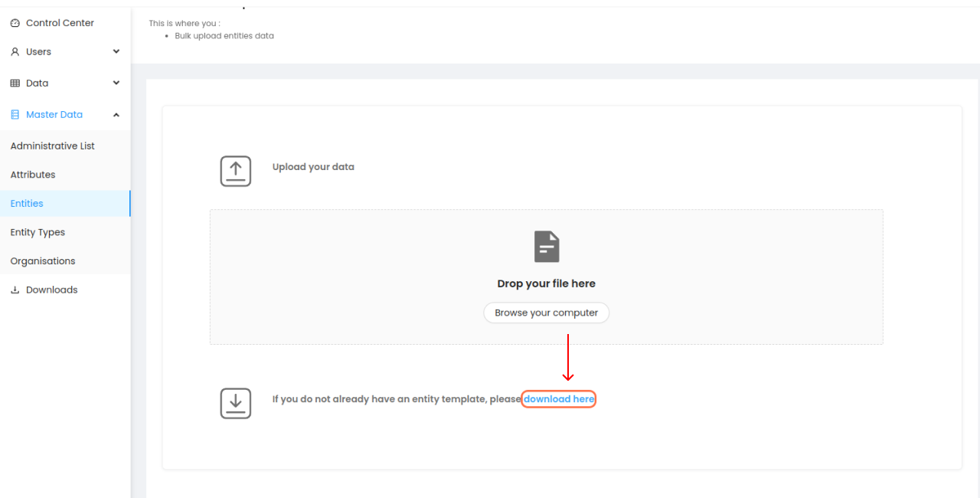Click the Downloads arrow icon in sidebar
This screenshot has width=980, height=498.
[15, 290]
